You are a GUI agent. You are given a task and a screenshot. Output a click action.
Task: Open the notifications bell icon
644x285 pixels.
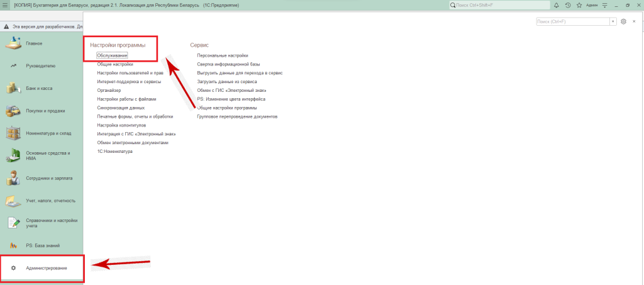click(557, 5)
